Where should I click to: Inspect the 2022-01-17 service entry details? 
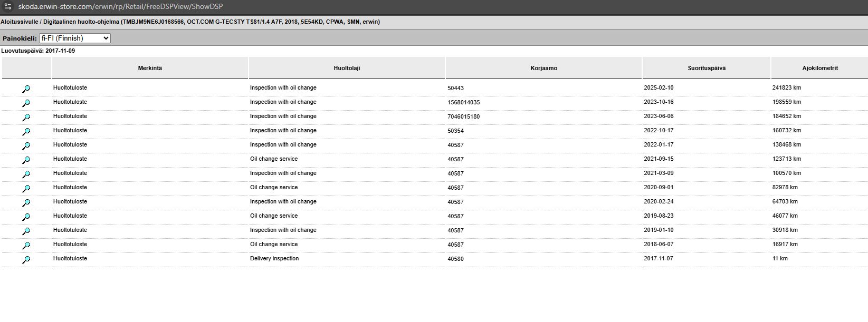coord(26,146)
